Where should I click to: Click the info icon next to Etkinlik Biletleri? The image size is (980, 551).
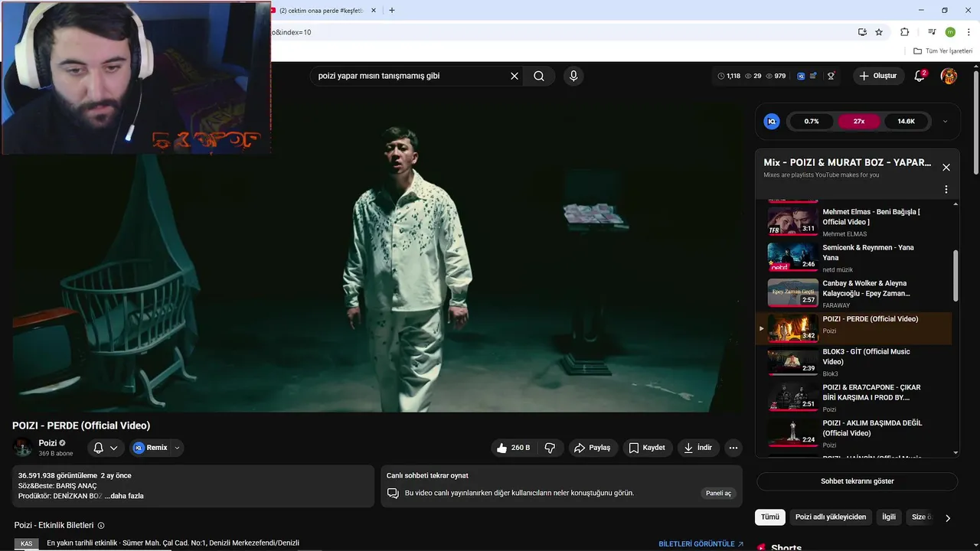(101, 526)
